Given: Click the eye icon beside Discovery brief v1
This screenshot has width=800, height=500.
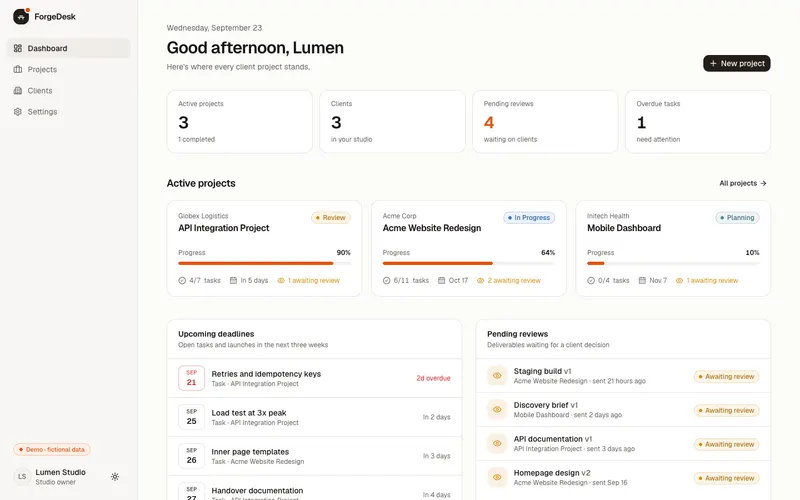Looking at the screenshot, I should [497, 409].
